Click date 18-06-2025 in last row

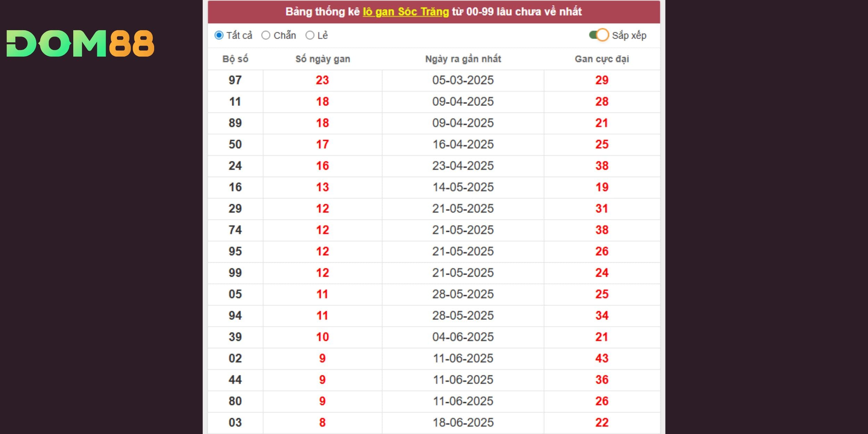(463, 423)
